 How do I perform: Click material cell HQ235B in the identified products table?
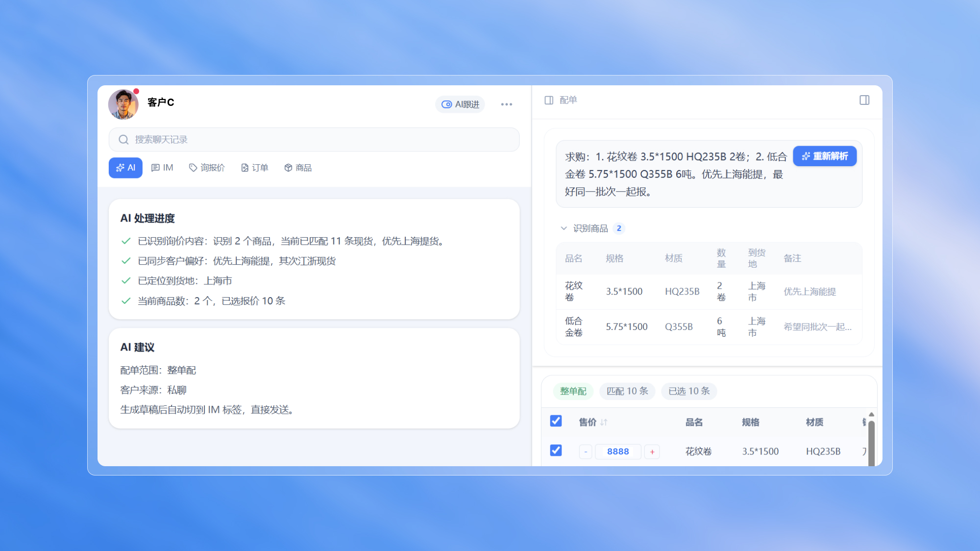tap(682, 292)
